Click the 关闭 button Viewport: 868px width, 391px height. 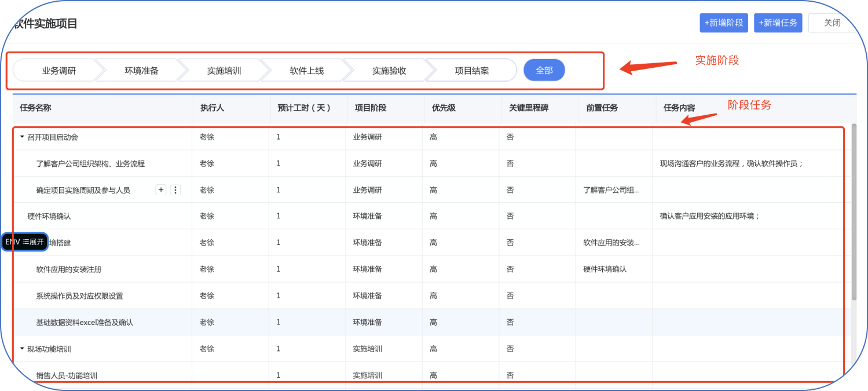point(832,23)
